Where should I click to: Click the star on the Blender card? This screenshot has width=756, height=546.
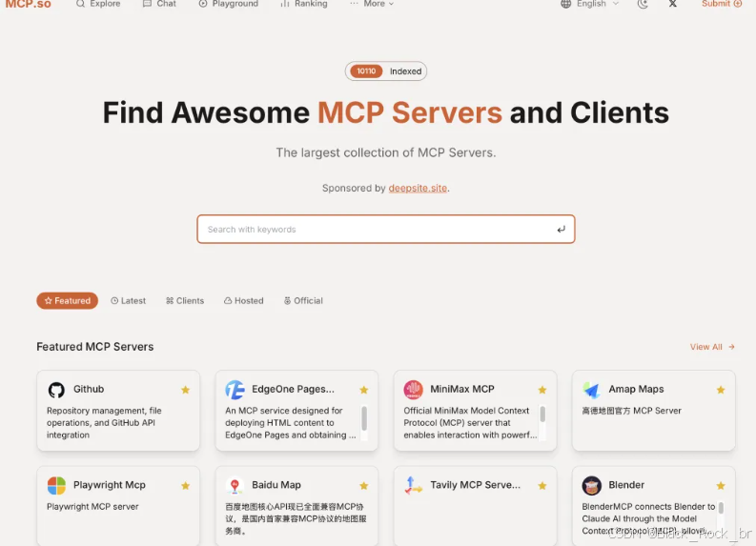tap(721, 486)
